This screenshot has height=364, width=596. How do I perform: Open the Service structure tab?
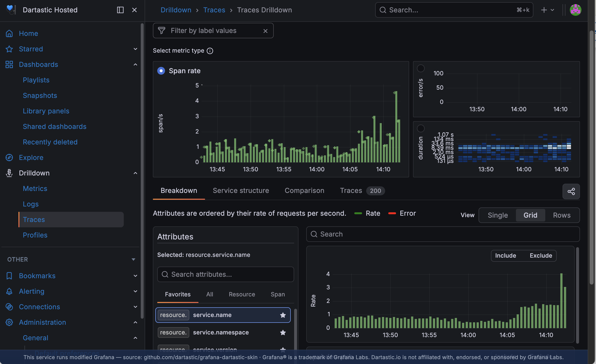click(241, 191)
